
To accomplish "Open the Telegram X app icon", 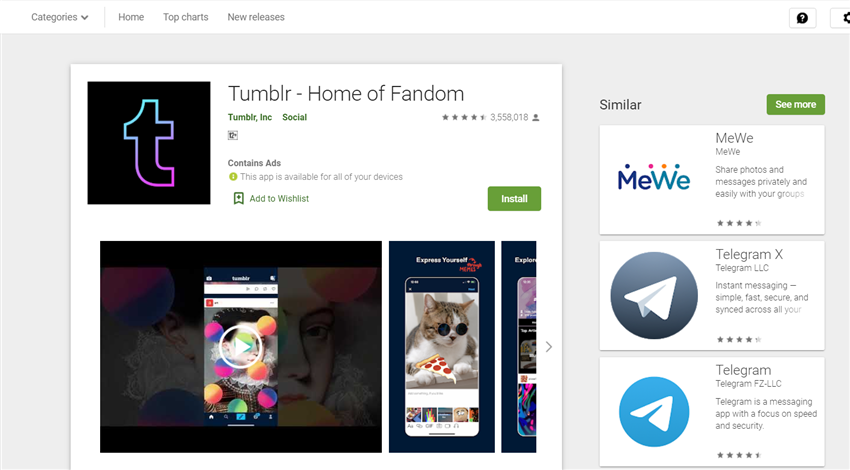I will click(x=654, y=295).
